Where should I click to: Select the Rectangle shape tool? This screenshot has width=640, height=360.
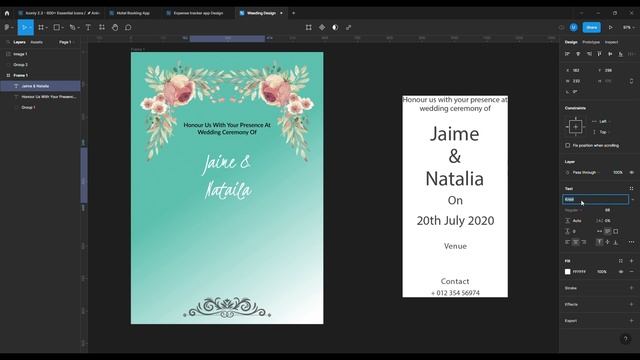point(57,27)
